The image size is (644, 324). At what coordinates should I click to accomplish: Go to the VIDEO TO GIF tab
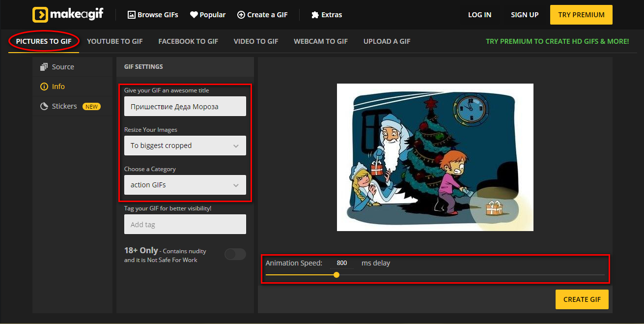[256, 41]
